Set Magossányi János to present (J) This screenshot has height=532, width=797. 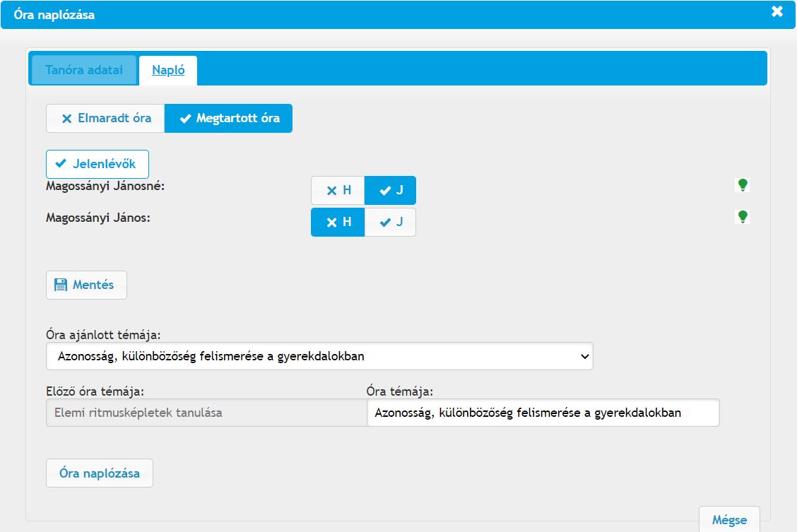click(390, 222)
